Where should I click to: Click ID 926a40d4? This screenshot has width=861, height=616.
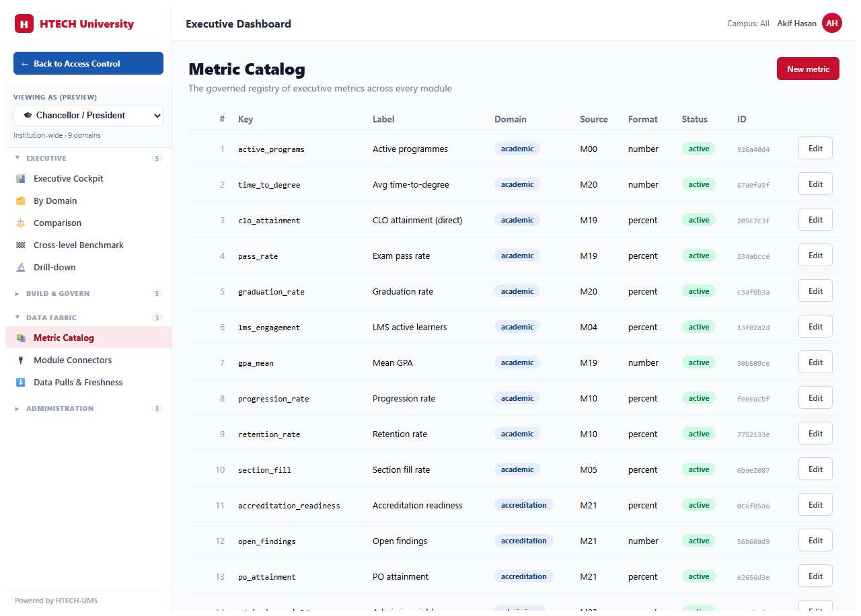tap(753, 149)
